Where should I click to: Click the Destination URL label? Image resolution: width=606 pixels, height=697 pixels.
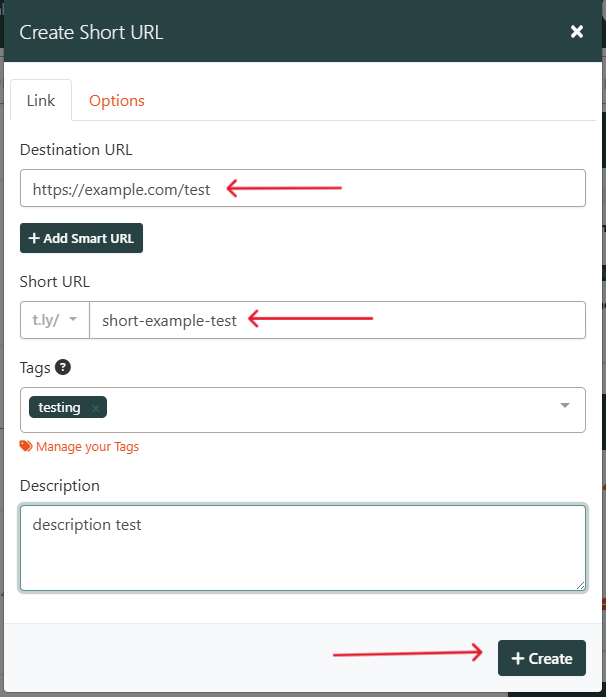[76, 149]
